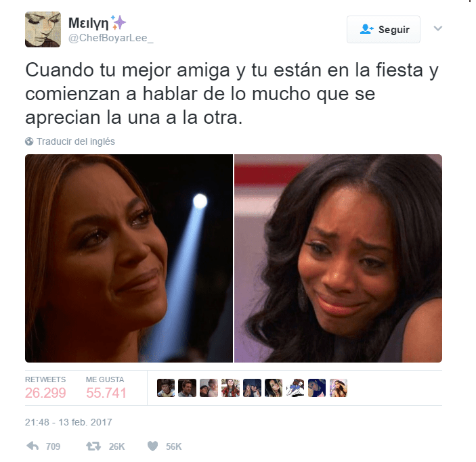476x462 pixels.
Task: Open the @ChefBoyarLee_ handle link
Action: pyautogui.click(x=111, y=39)
